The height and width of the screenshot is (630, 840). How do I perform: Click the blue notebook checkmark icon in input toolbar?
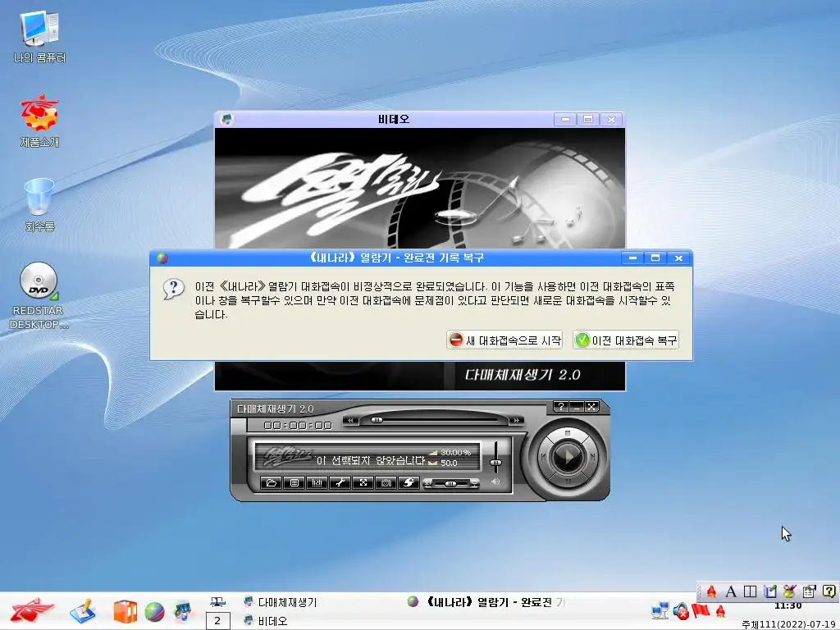(769, 591)
